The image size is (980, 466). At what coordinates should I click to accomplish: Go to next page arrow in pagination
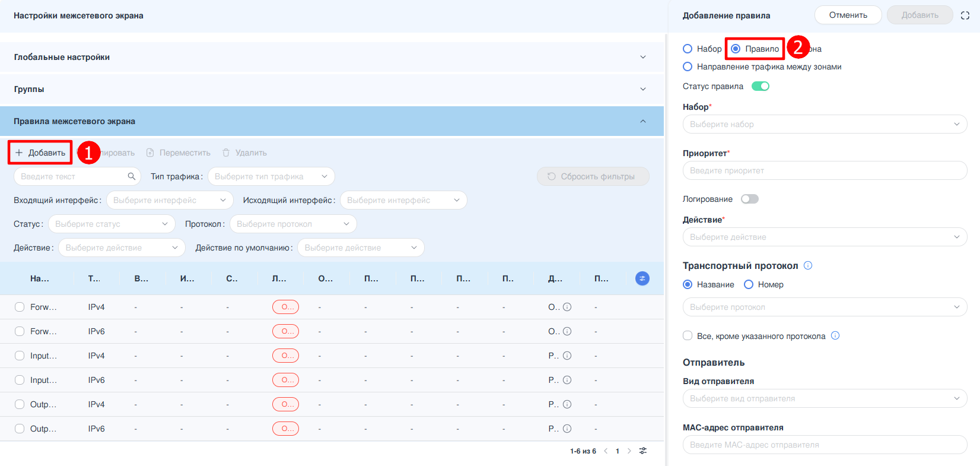point(629,451)
